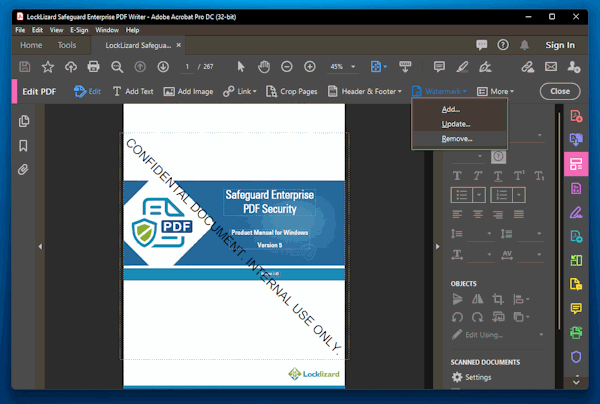Click the Sign document pen icon
The height and width of the screenshot is (404, 600).
coord(485,67)
